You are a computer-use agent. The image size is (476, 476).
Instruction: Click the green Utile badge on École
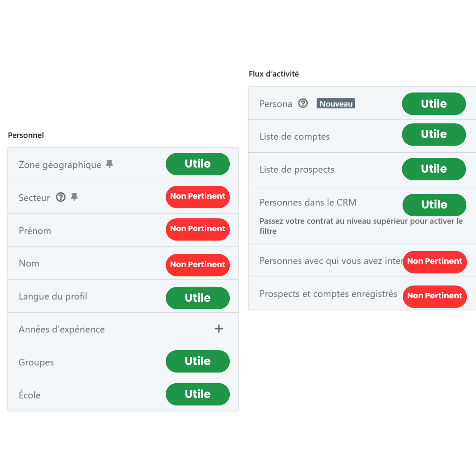197,394
